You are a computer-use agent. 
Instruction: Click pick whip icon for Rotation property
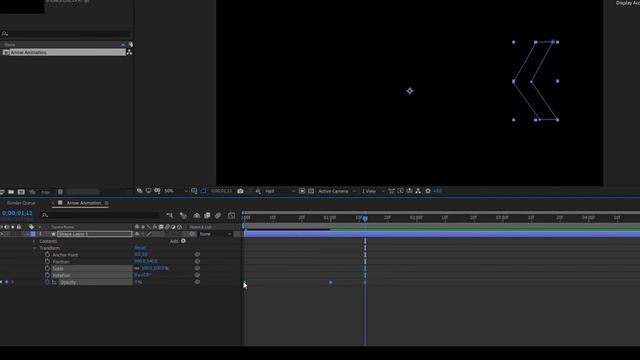coord(197,275)
